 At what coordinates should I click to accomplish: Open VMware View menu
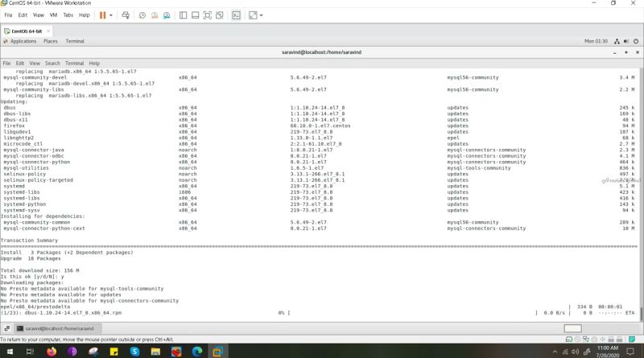[x=38, y=15]
